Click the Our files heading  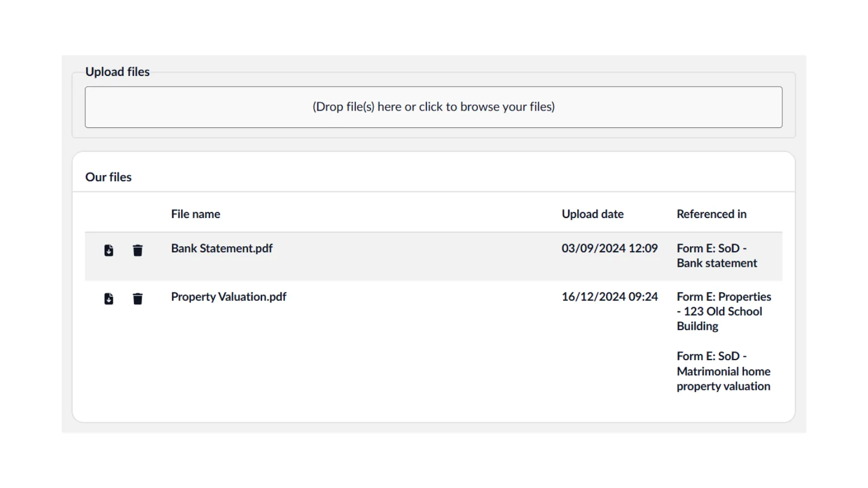[108, 177]
